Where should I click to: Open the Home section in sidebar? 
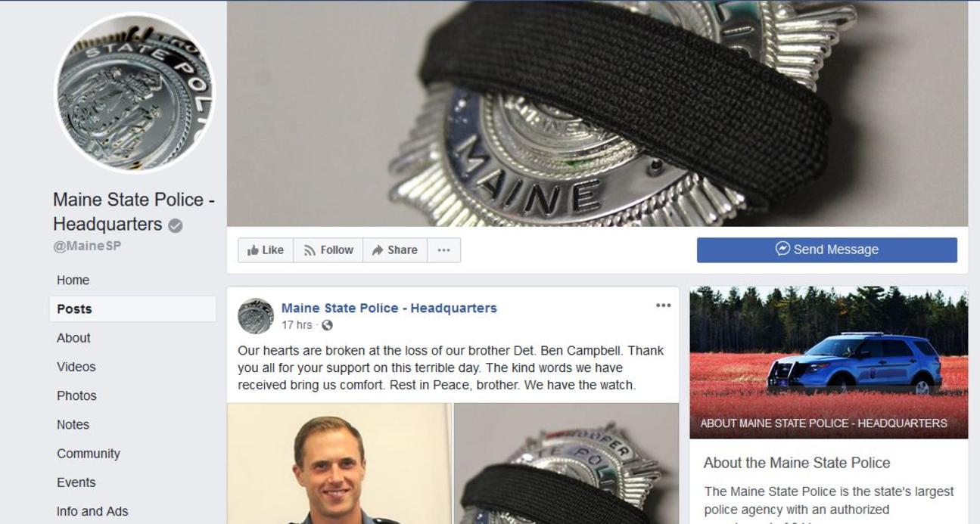73,280
